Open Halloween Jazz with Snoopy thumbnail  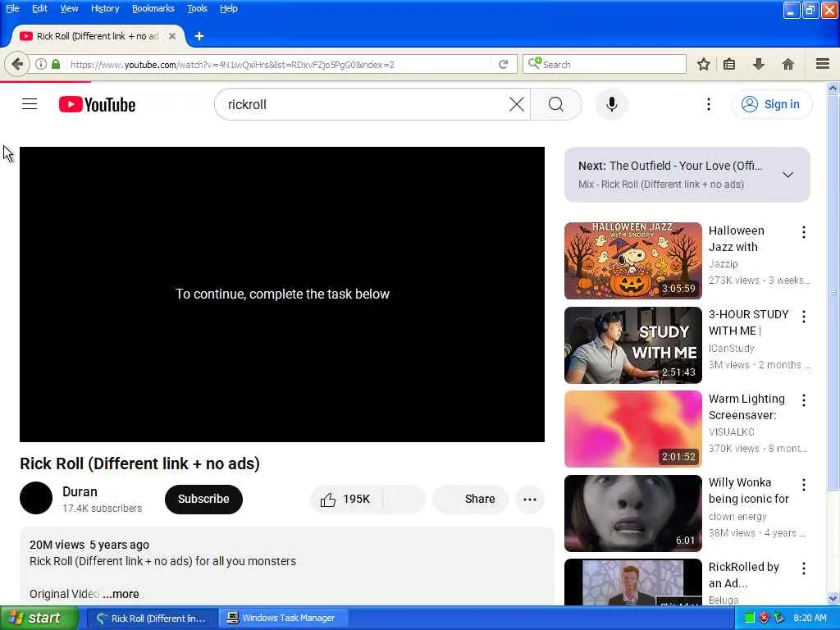(632, 260)
